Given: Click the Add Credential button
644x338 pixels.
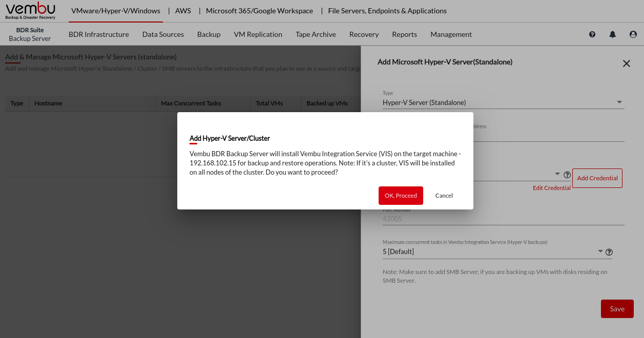Looking at the screenshot, I should click(x=597, y=178).
